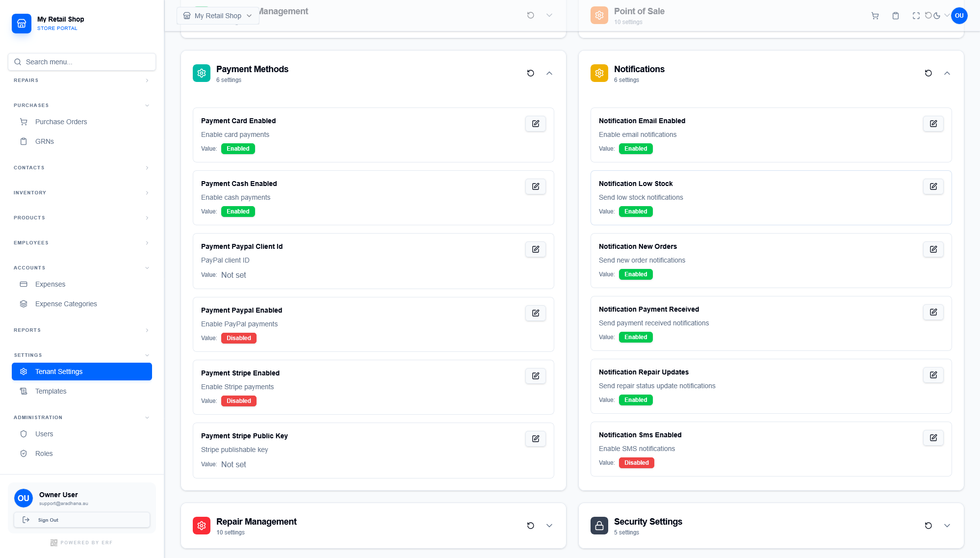980x558 pixels.
Task: Open the OU user avatar menu in header
Action: (x=959, y=16)
